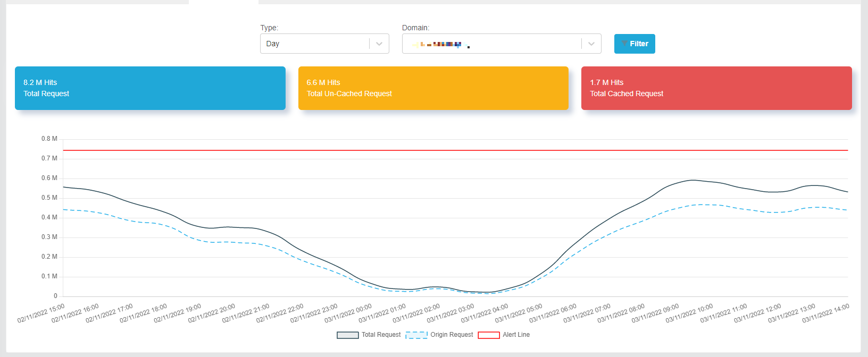This screenshot has height=357, width=868.
Task: Expand the Type dropdown chevron arrow
Action: click(x=379, y=44)
